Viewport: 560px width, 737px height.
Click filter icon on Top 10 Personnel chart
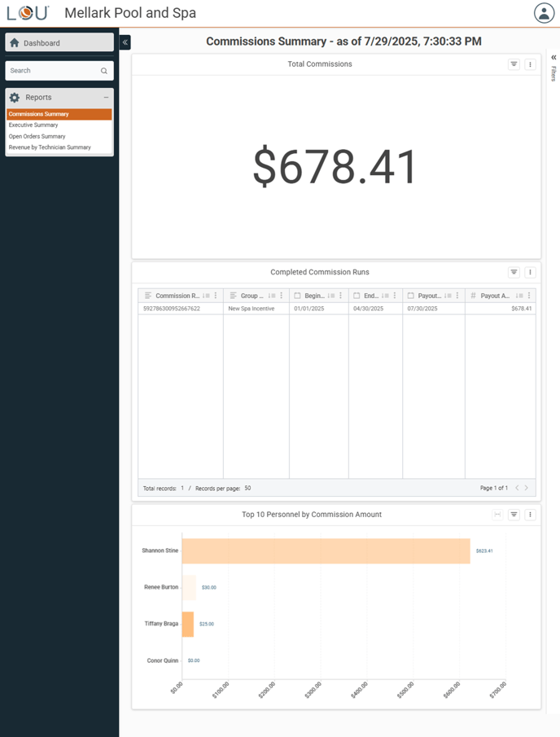click(514, 515)
